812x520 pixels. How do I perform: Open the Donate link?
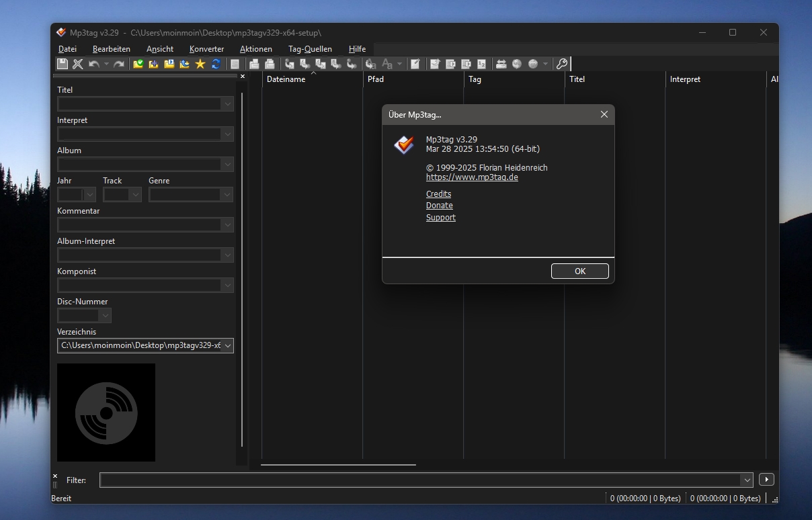(x=440, y=206)
